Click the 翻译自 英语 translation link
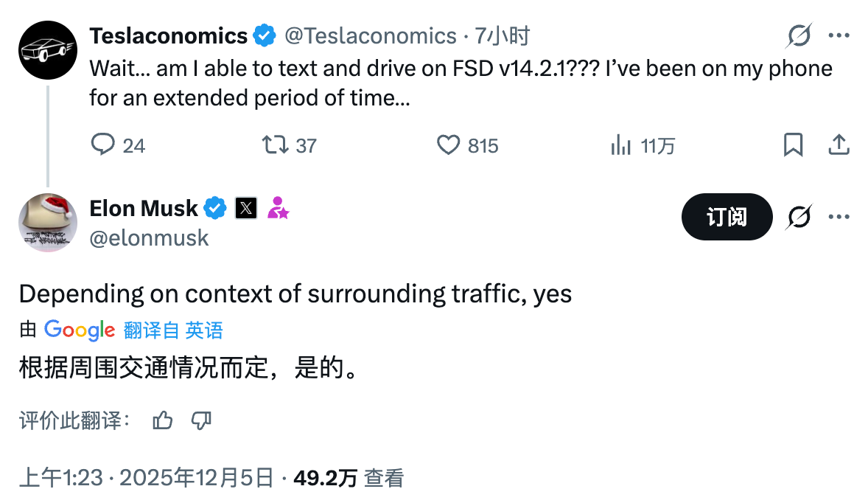Screen dimensions: 868x503 pos(173,330)
